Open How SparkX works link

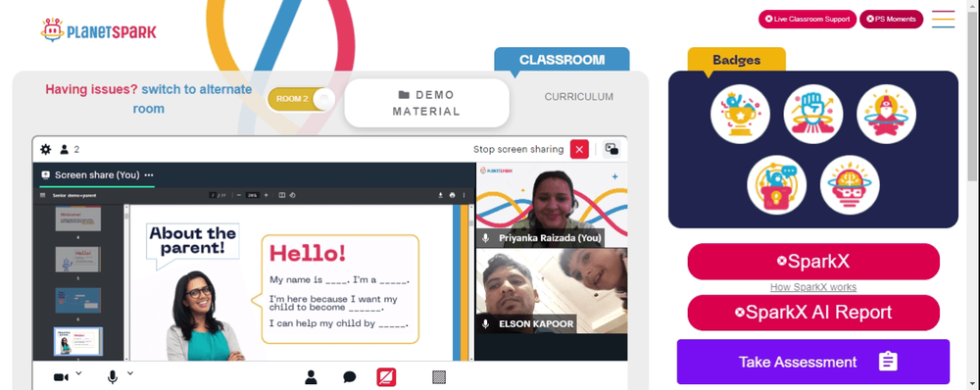[x=813, y=287]
